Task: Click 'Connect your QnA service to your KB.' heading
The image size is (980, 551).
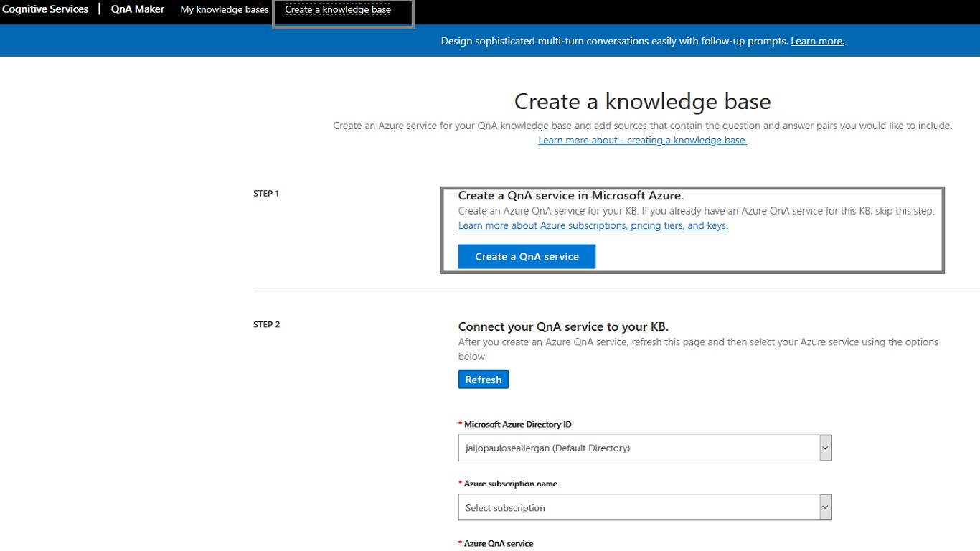Action: [563, 326]
